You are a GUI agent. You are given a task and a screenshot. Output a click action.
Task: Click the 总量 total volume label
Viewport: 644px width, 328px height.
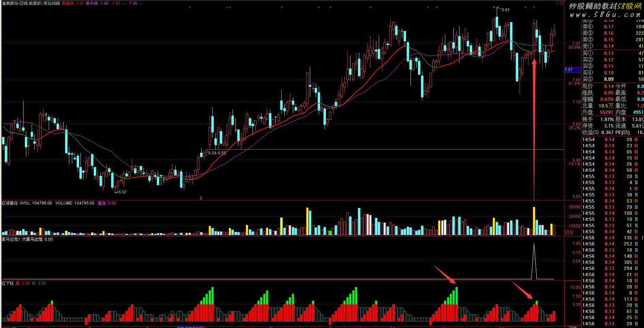tap(588, 106)
